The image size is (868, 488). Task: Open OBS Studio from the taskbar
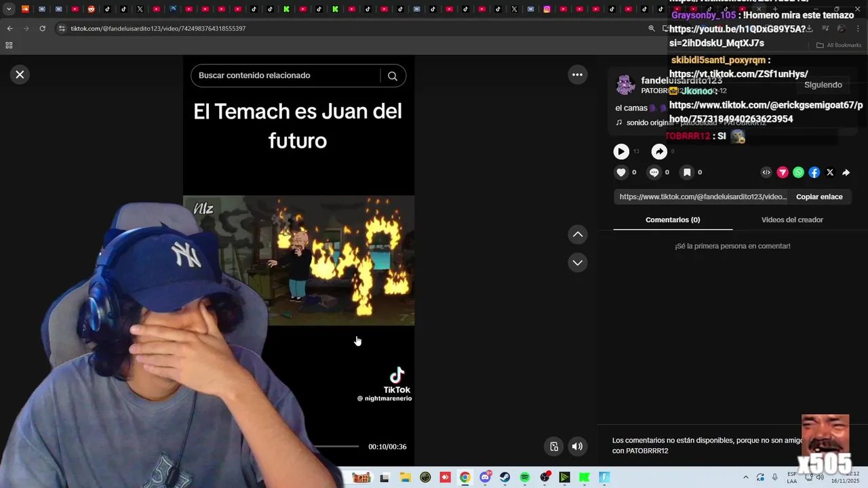tap(545, 477)
